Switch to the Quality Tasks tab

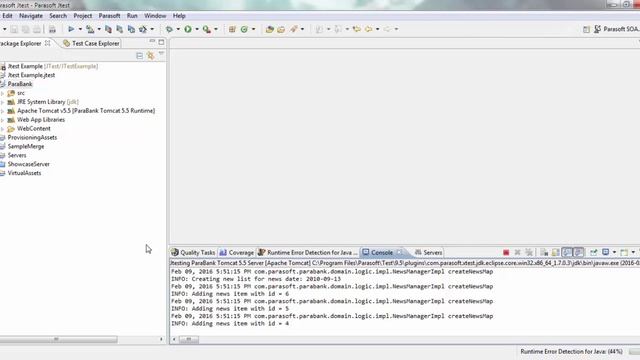193,253
